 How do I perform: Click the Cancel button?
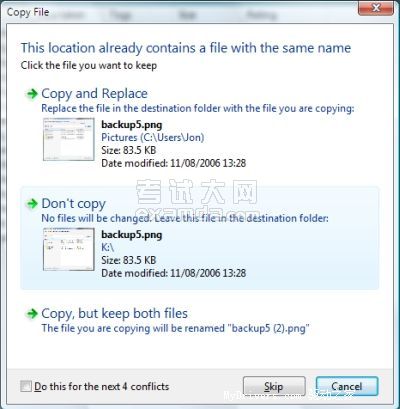tap(347, 386)
